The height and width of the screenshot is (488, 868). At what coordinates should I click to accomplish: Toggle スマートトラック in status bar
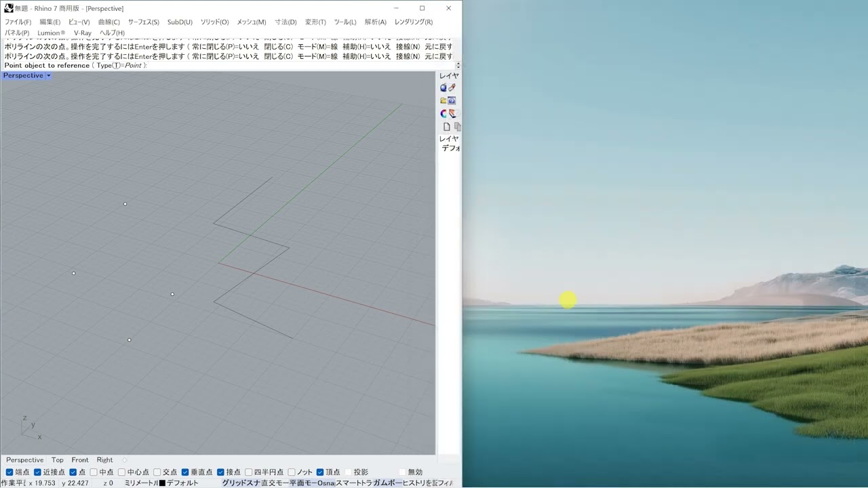tap(354, 483)
